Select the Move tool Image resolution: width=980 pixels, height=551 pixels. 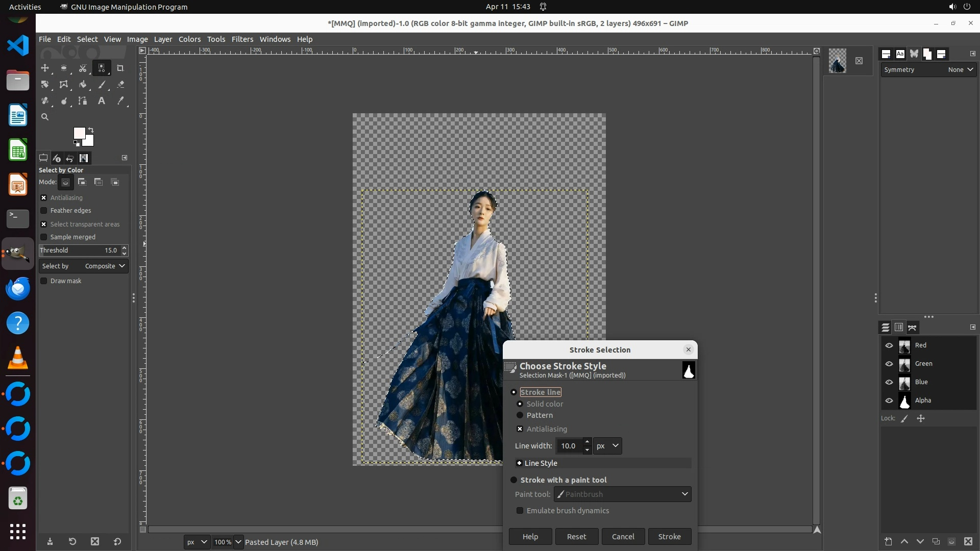[x=45, y=68]
